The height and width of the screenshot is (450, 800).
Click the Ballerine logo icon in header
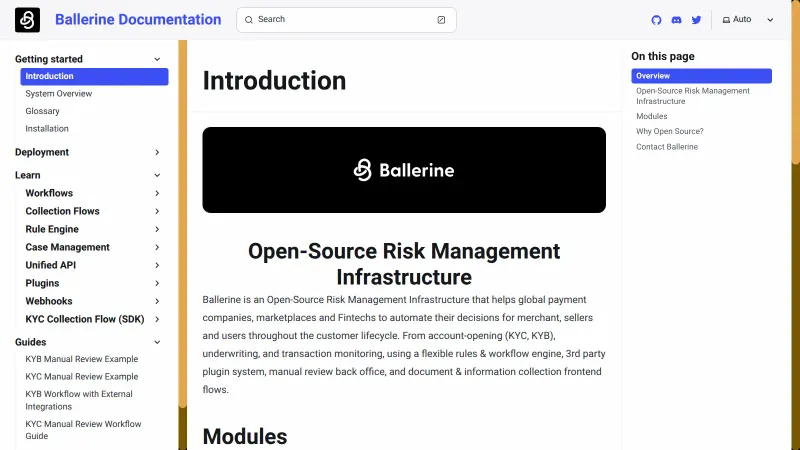27,20
